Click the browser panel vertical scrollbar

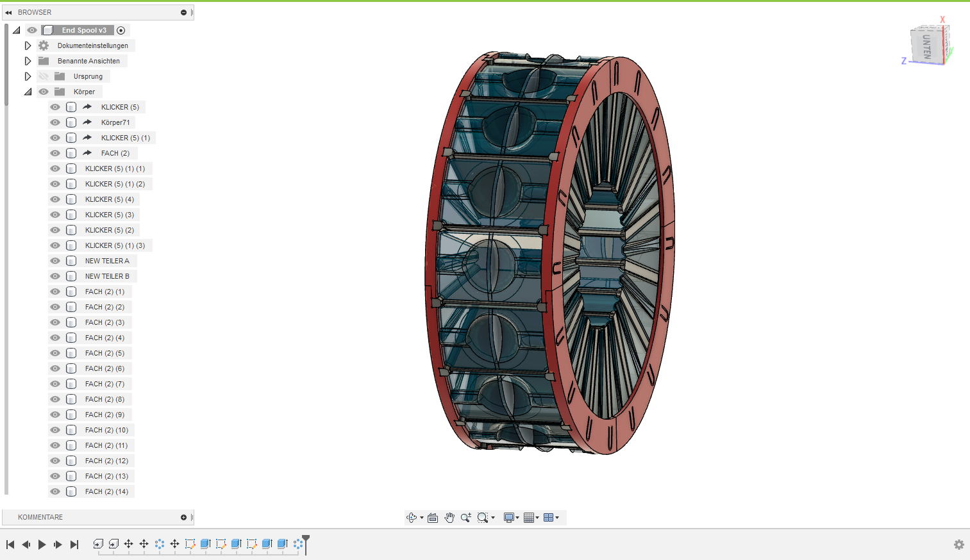tap(6, 64)
